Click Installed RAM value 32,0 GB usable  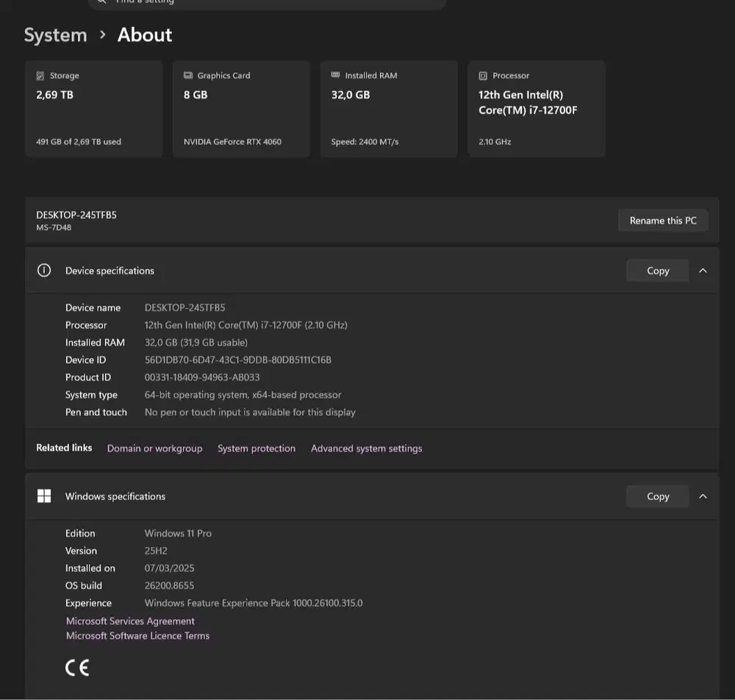[x=196, y=342]
